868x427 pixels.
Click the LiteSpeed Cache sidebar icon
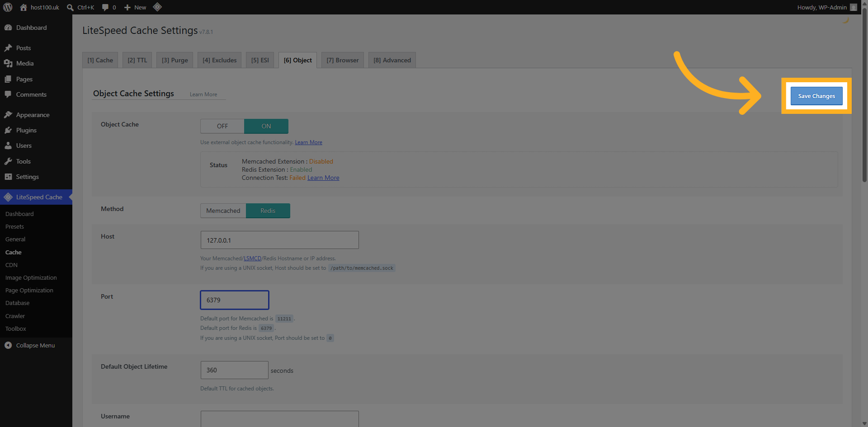(8, 197)
